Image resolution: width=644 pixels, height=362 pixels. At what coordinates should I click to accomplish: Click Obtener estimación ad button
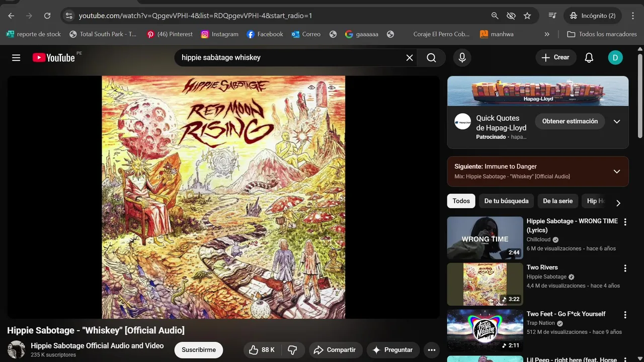tap(570, 121)
